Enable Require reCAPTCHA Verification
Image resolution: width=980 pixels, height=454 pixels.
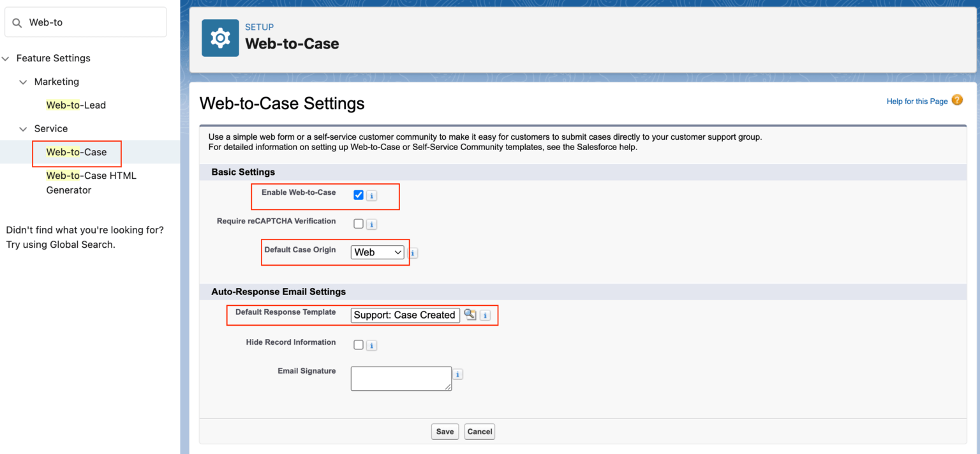(x=358, y=223)
